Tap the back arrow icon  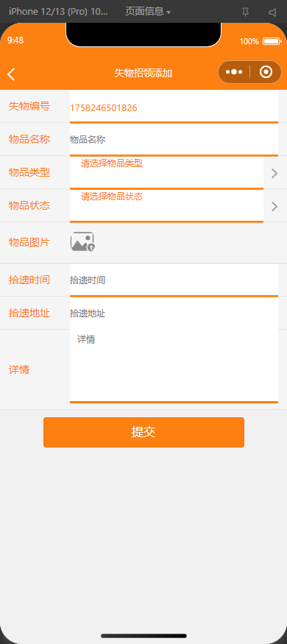tap(11, 74)
